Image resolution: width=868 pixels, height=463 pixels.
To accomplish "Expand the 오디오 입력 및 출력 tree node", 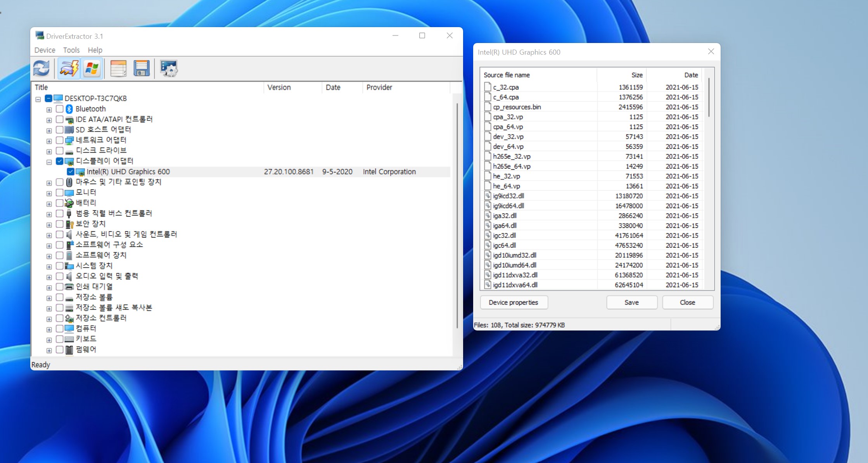I will click(x=49, y=277).
